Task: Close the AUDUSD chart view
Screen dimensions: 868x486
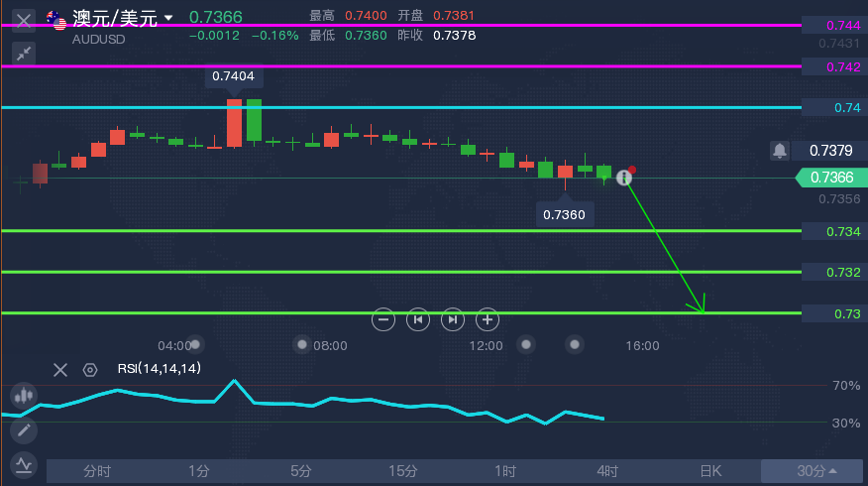Action: coord(24,19)
